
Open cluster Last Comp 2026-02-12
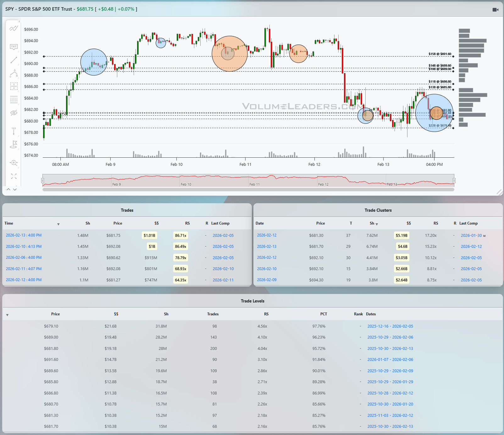[471, 247]
